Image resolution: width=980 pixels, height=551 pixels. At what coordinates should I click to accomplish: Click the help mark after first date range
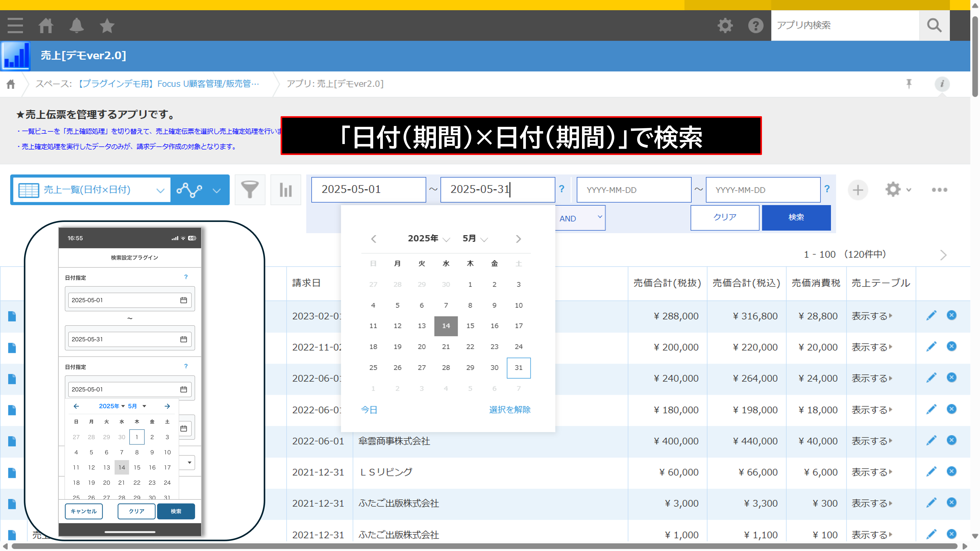pos(561,189)
